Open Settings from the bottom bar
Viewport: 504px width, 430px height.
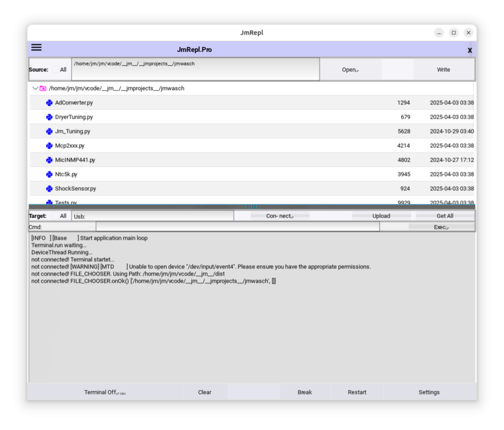point(429,392)
